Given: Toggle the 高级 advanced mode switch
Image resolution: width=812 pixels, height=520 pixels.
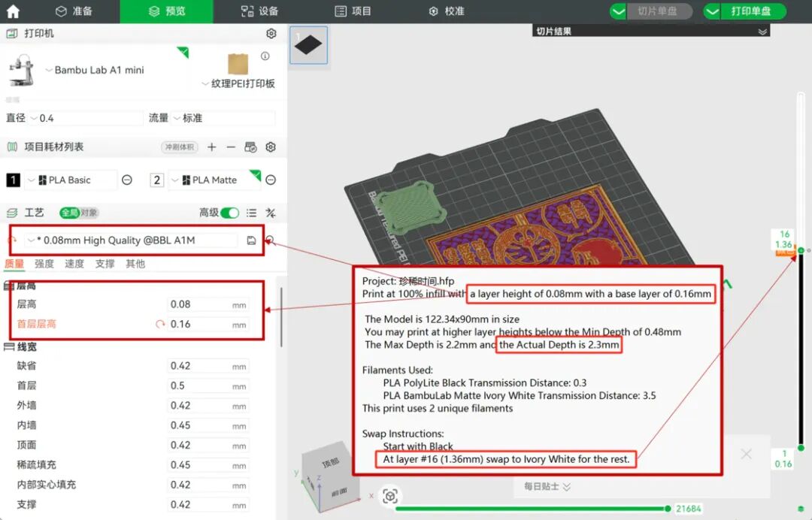Looking at the screenshot, I should pyautogui.click(x=229, y=213).
